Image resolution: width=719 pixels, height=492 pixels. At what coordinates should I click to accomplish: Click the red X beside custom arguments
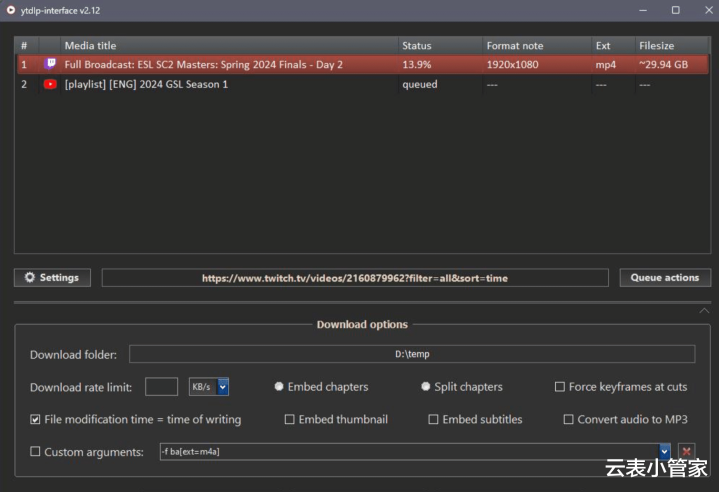pos(686,452)
